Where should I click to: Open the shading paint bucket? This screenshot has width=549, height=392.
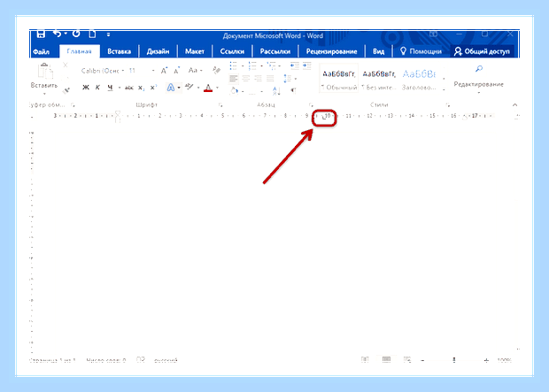(234, 91)
